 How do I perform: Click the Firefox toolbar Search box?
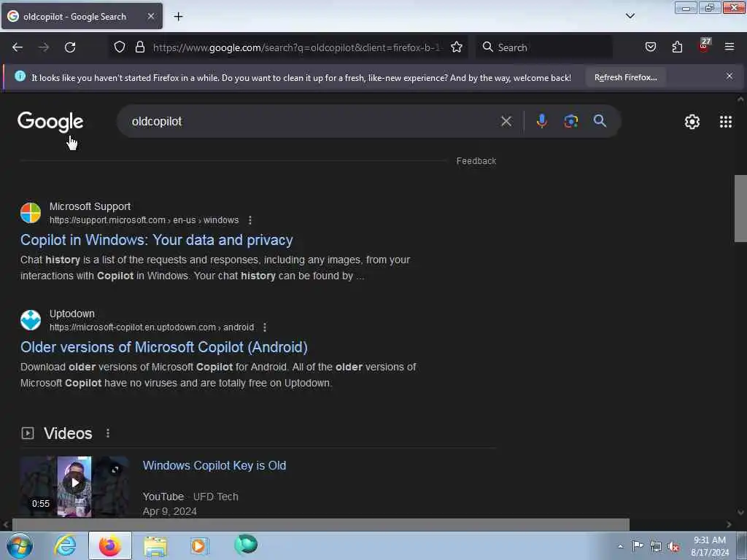pos(544,47)
